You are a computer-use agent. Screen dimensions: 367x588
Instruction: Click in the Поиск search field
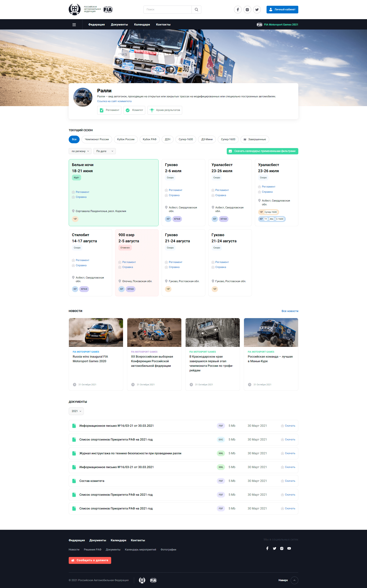pyautogui.click(x=167, y=9)
